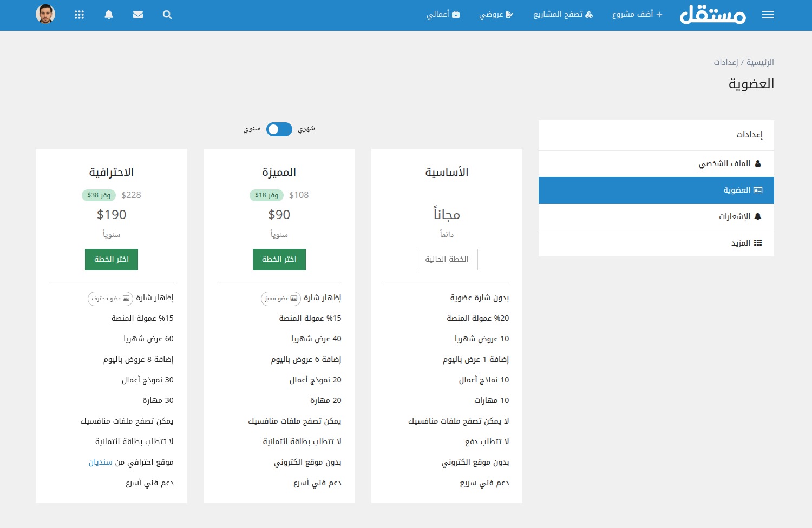Viewport: 812px width, 528px height.
Task: Toggle monthly/yearly billing switch
Action: tap(279, 129)
